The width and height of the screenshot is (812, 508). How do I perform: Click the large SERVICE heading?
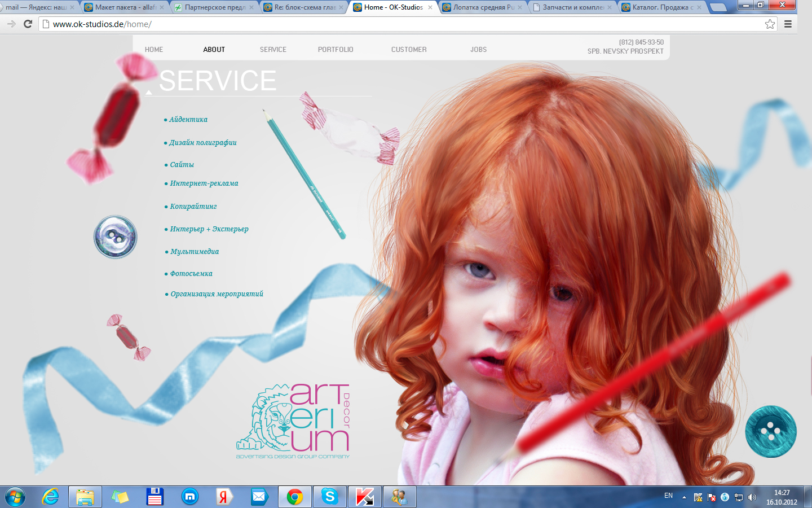pos(218,81)
